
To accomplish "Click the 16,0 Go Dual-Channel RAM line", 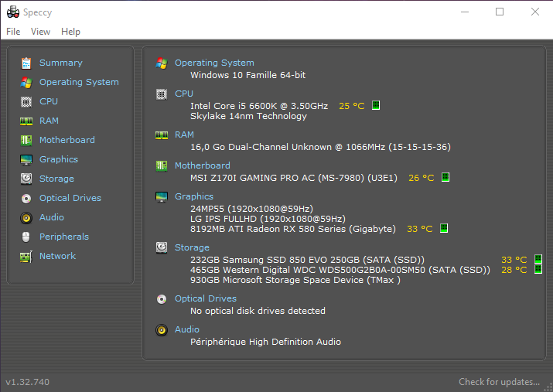I will click(x=320, y=147).
